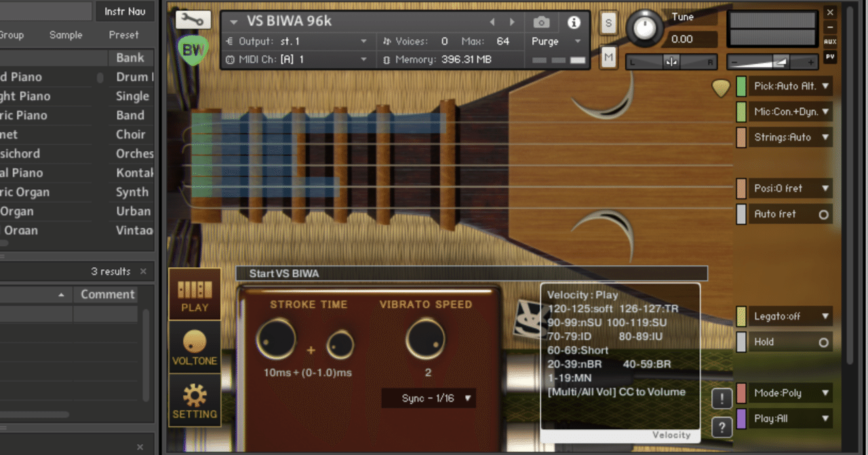The height and width of the screenshot is (455, 868).
Task: Mute the instrument with M button
Action: (608, 58)
